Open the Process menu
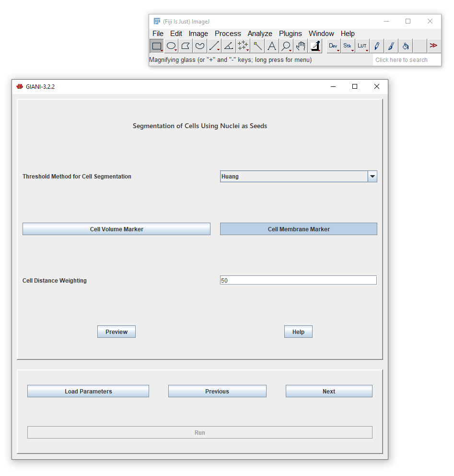 click(228, 34)
